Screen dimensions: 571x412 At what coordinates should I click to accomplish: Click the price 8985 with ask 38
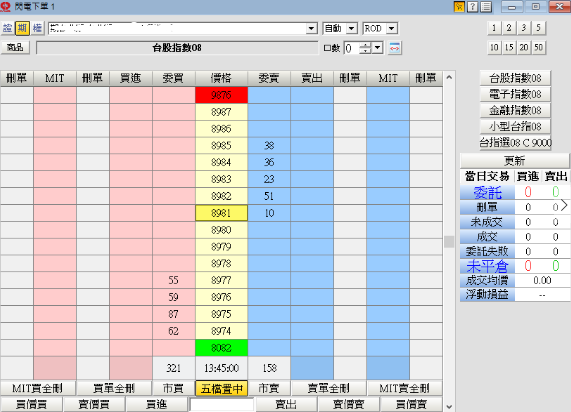[x=221, y=146]
